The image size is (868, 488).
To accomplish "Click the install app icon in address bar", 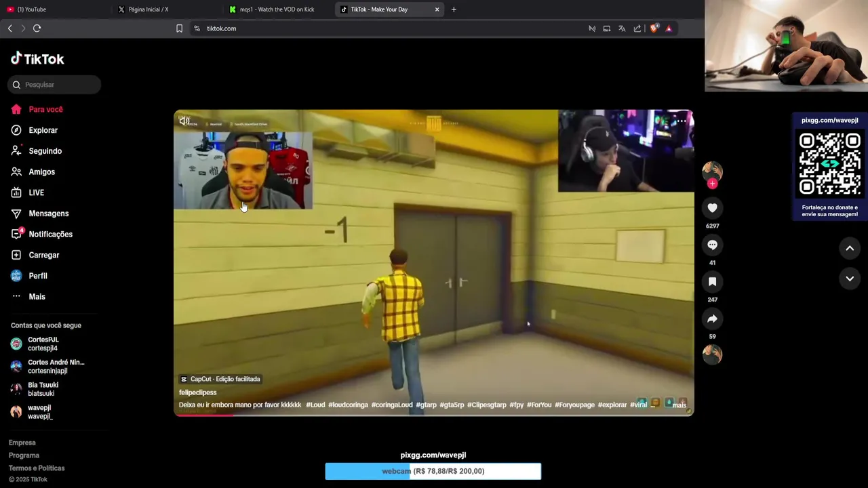I will [607, 28].
